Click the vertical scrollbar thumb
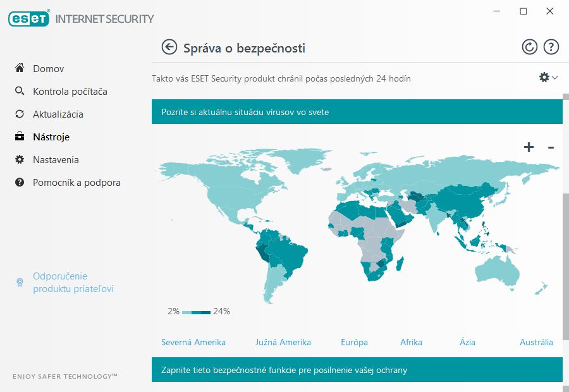The width and height of the screenshot is (569, 392). click(566, 267)
